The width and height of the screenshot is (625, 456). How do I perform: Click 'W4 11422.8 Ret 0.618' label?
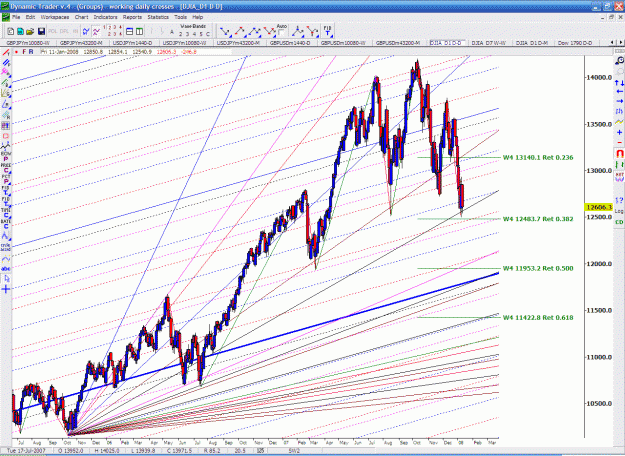tap(538, 317)
